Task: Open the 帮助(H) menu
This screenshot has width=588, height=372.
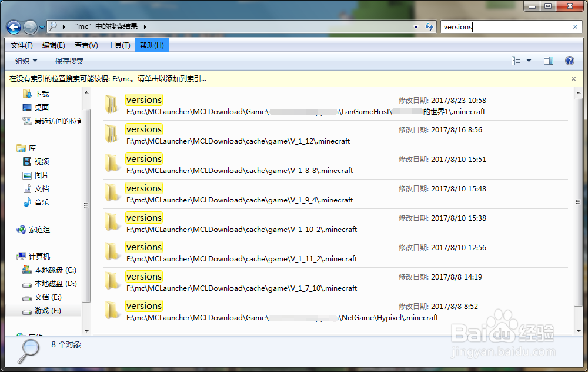Action: coord(152,45)
